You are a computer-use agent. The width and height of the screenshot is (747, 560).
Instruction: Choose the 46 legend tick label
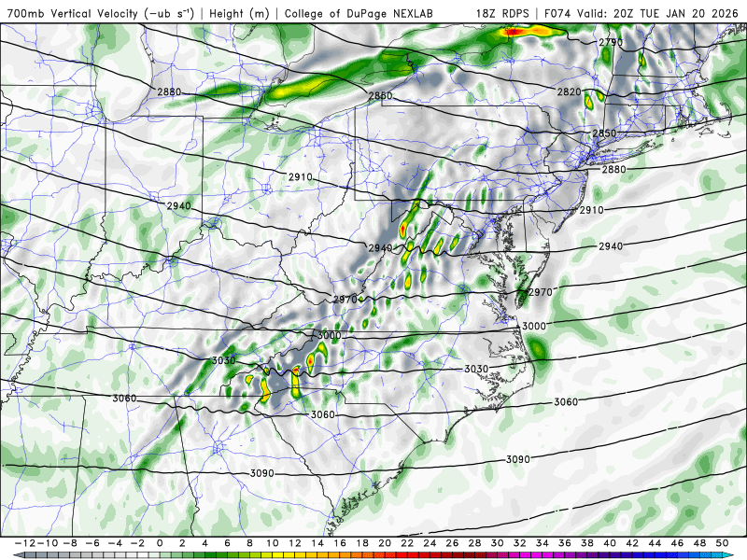point(678,543)
